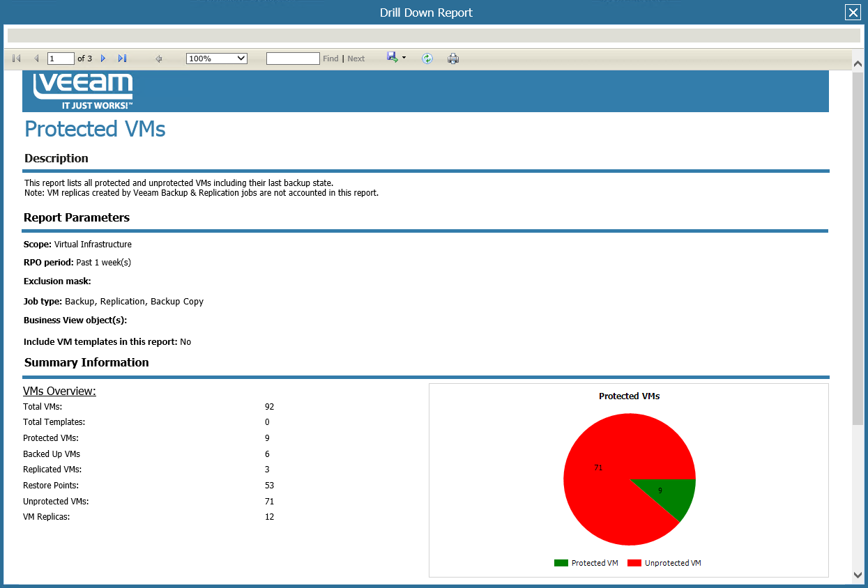Image resolution: width=868 pixels, height=588 pixels.
Task: Click 'Include VM templates in this report' line
Action: 107,342
